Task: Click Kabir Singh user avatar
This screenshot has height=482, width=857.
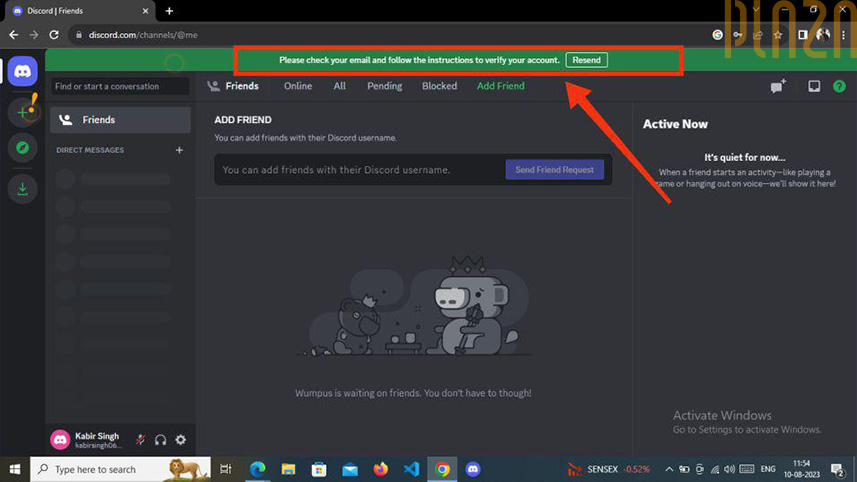Action: (x=60, y=439)
